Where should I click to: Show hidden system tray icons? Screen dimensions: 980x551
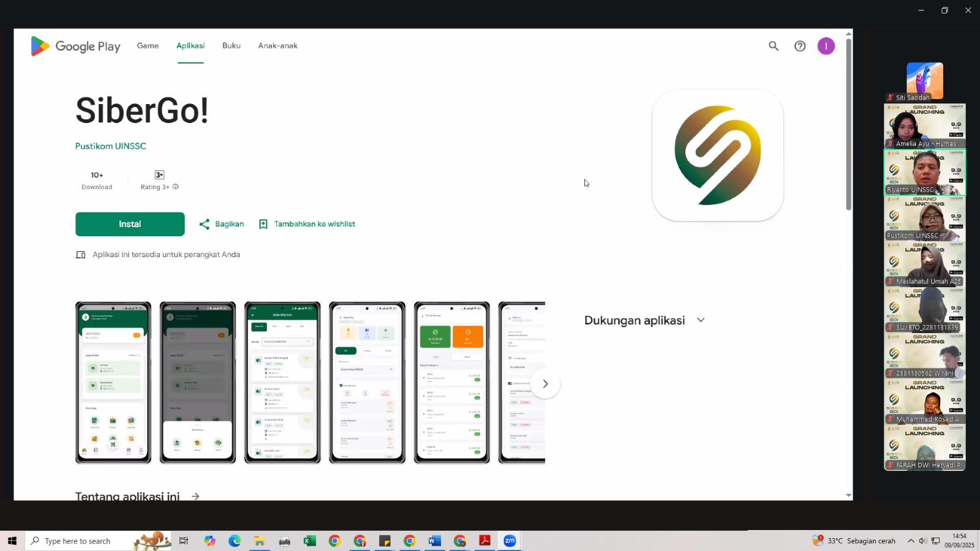pyautogui.click(x=911, y=541)
